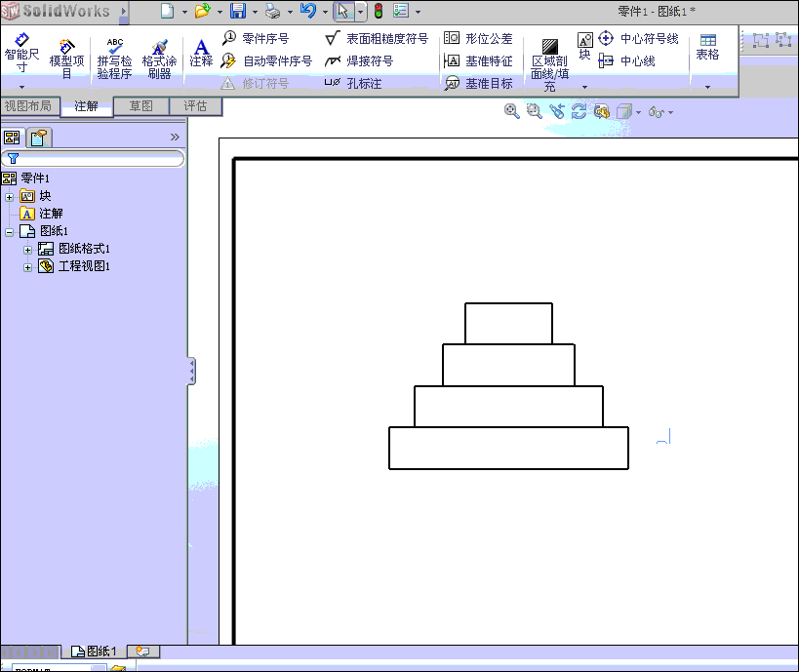Click the Zoom to Fit icon
The width and height of the screenshot is (799, 672).
coord(510,112)
